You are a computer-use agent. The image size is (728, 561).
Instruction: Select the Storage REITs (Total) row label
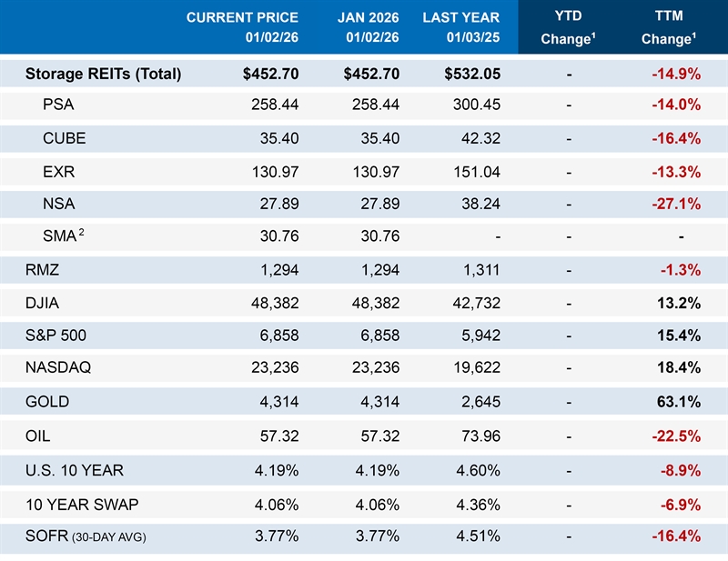pos(103,75)
